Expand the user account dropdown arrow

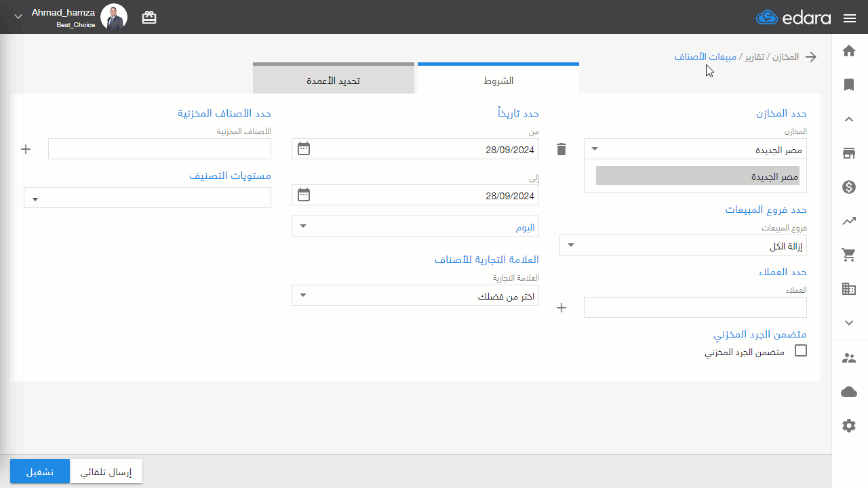[x=18, y=16]
